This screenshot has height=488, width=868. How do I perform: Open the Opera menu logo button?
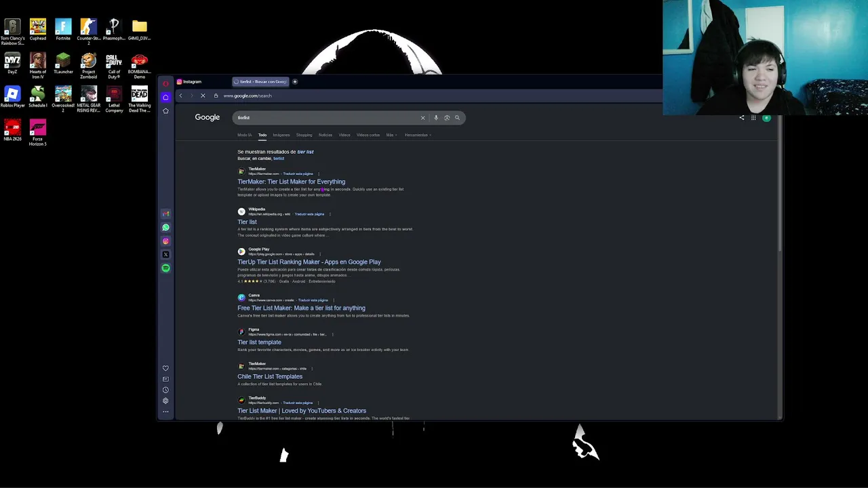pos(165,84)
